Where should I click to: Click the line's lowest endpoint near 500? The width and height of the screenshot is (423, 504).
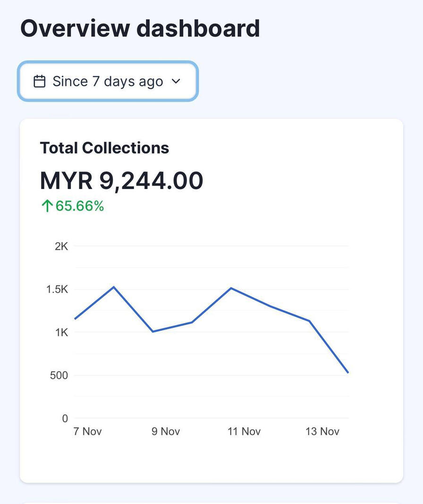pos(348,373)
